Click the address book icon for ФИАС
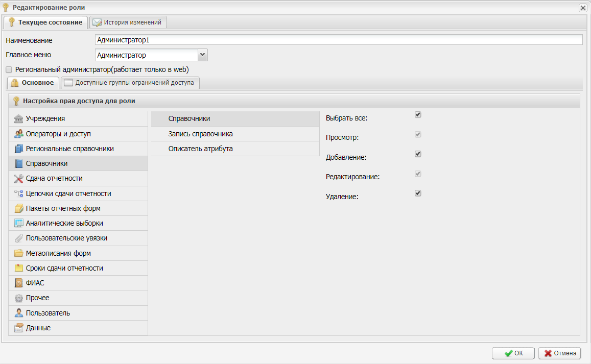 (19, 283)
